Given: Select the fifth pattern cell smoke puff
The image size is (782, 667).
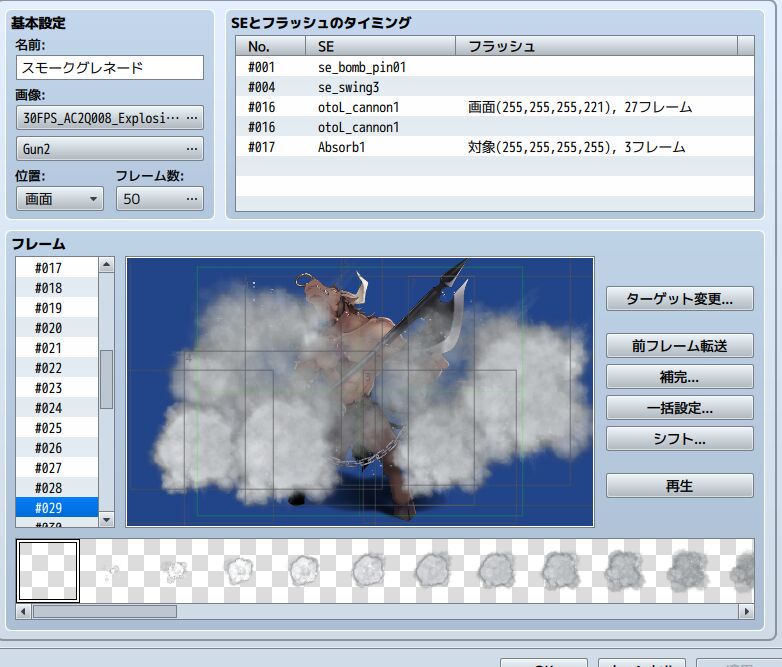Looking at the screenshot, I should (x=302, y=571).
